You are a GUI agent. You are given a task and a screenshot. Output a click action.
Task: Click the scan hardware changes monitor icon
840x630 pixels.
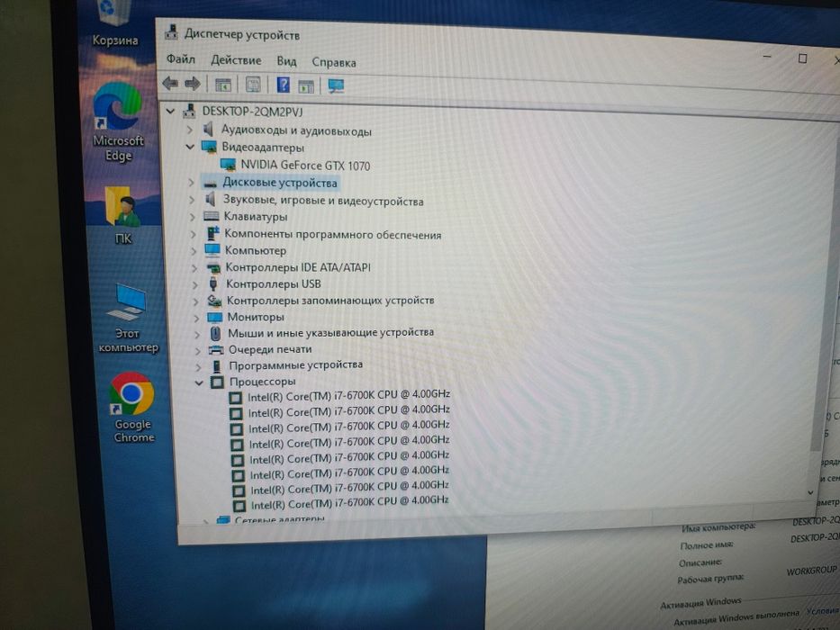pyautogui.click(x=336, y=85)
